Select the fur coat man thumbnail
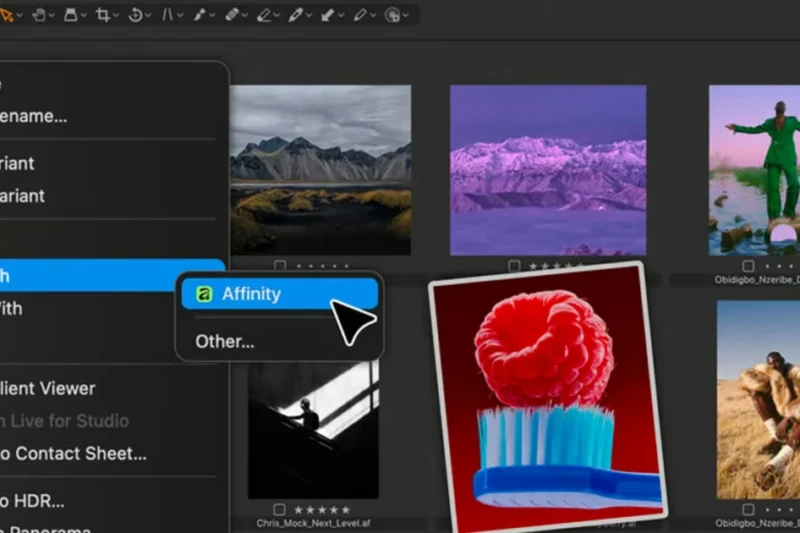The height and width of the screenshot is (533, 800). [758, 399]
